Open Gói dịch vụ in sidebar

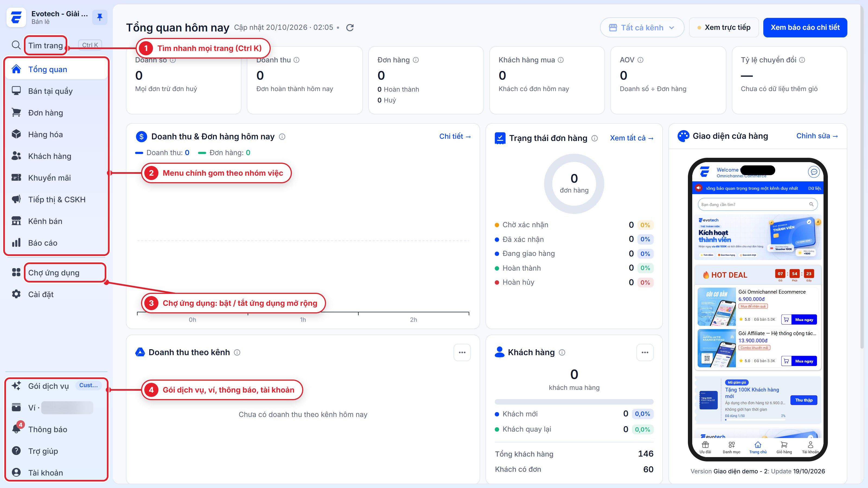pyautogui.click(x=56, y=386)
